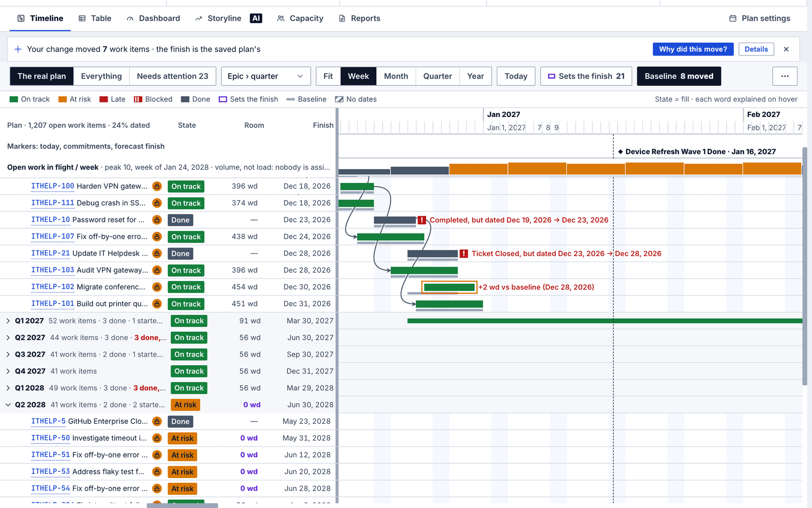Expand the Q1 2027 group

[8, 321]
